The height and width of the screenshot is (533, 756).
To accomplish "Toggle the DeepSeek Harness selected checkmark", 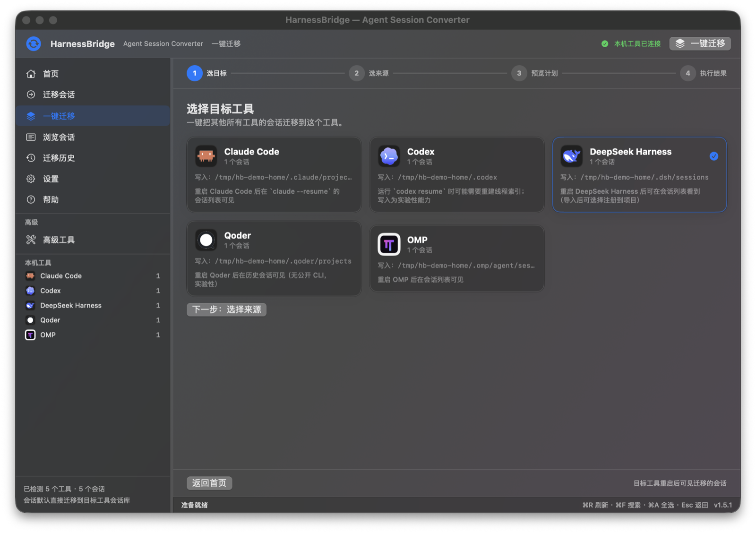I will tap(714, 156).
